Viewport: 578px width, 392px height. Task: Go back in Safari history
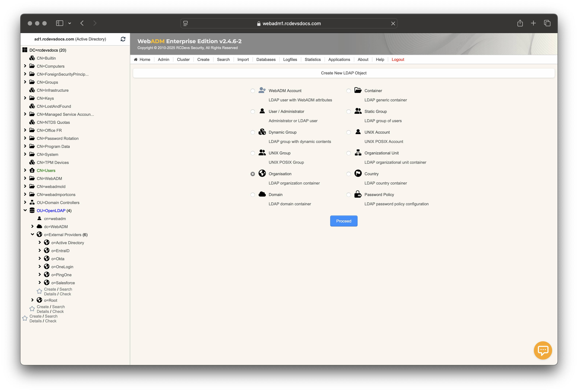(x=82, y=23)
